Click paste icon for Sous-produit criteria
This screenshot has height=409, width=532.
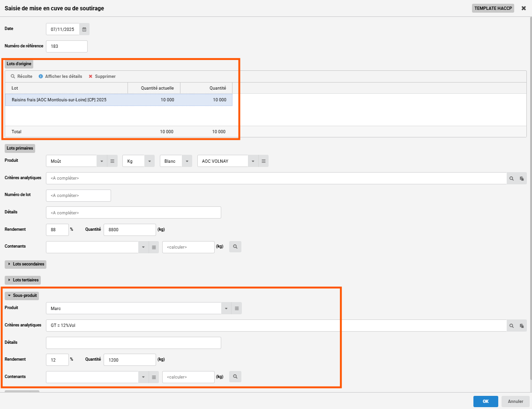point(522,326)
